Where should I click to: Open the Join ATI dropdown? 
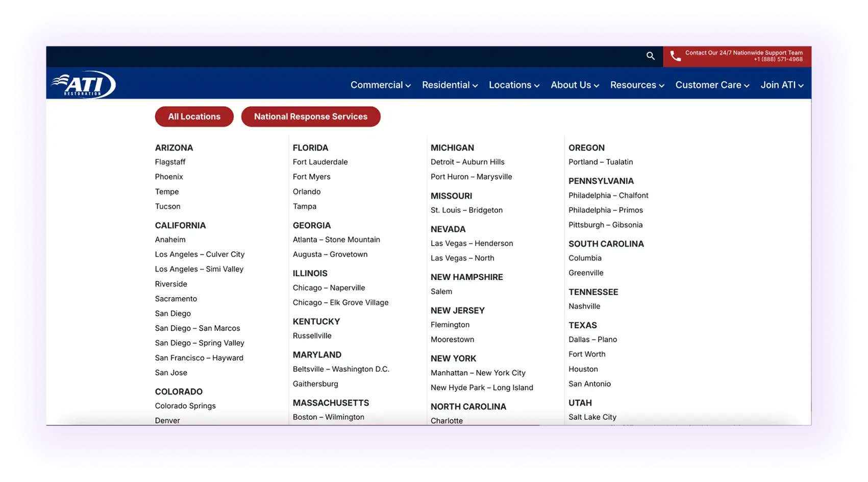pos(782,85)
